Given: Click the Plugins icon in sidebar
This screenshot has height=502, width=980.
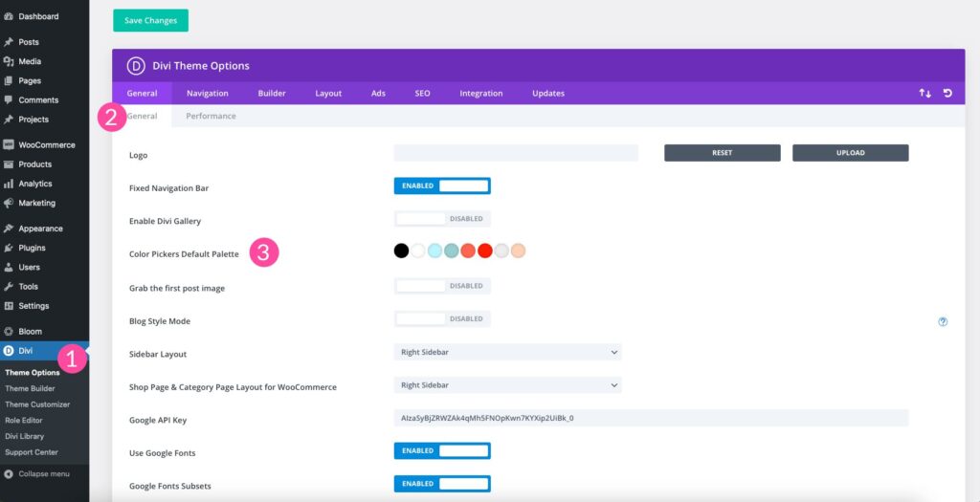Looking at the screenshot, I should coord(8,248).
